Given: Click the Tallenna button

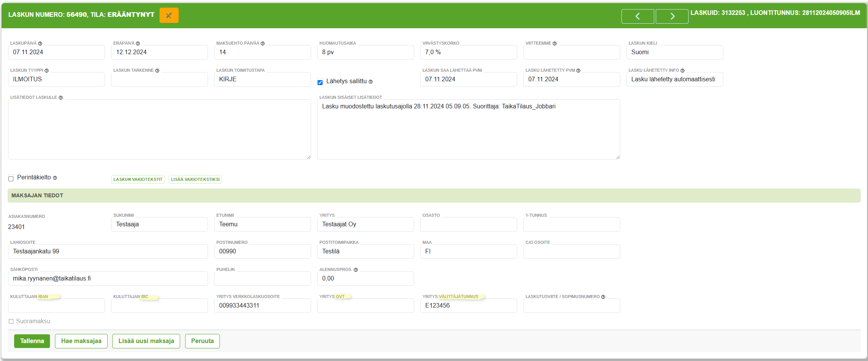Looking at the screenshot, I should 32,341.
